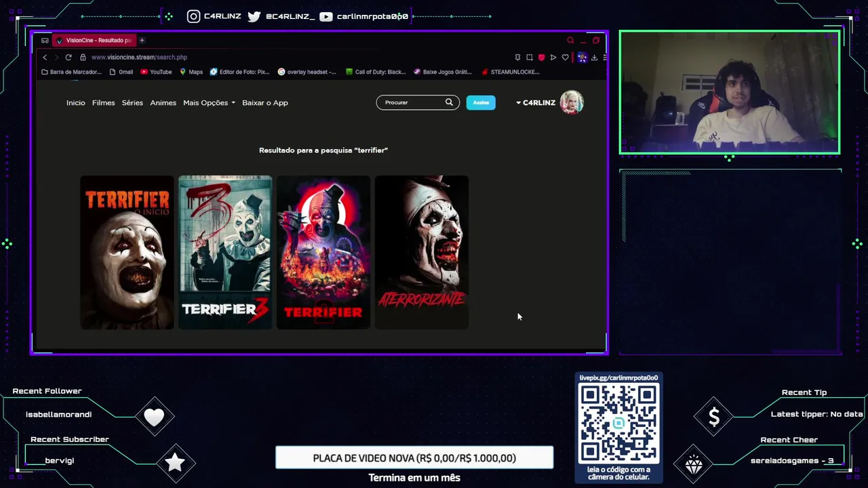The width and height of the screenshot is (868, 488).
Task: Open Gmail bookmark
Action: pyautogui.click(x=121, y=72)
